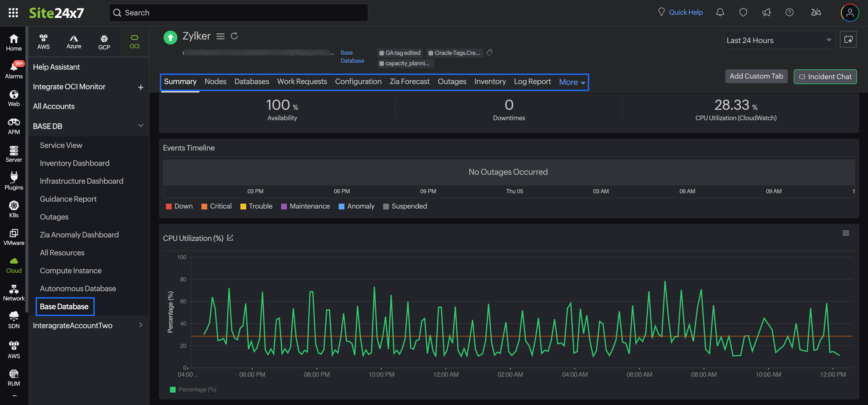Open the CPU Utilization chart context menu icon
868x405 pixels.
(x=846, y=233)
